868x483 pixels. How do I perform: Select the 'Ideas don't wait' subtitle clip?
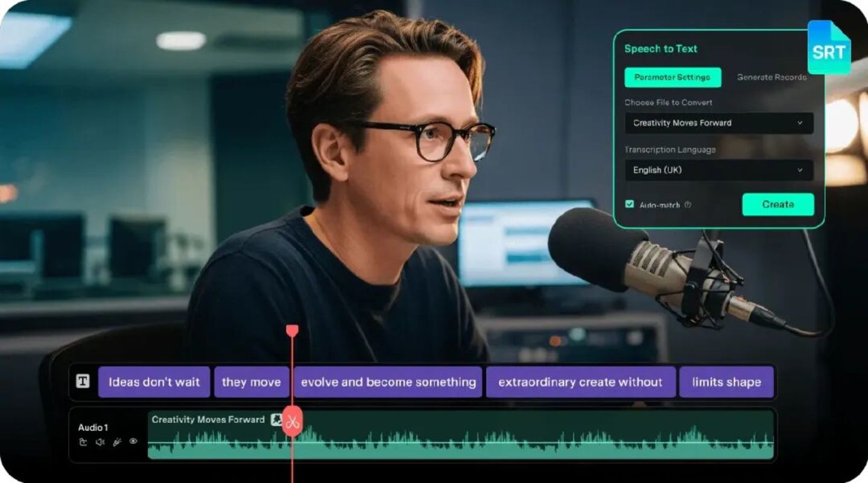(x=154, y=382)
